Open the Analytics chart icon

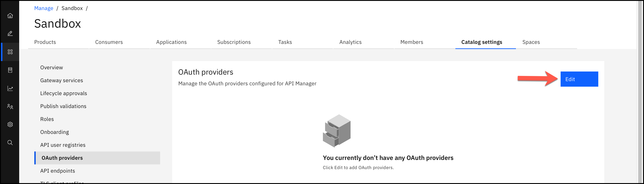pos(10,88)
